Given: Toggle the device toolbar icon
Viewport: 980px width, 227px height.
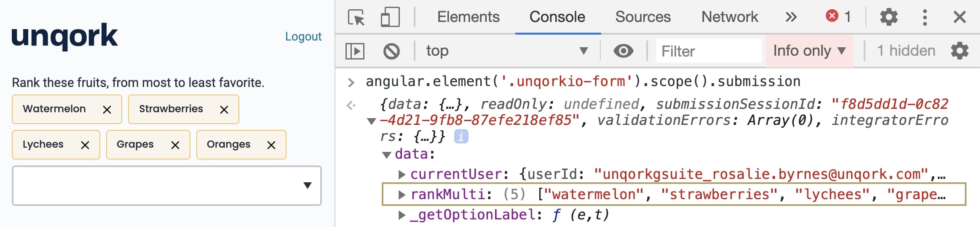Looking at the screenshot, I should (x=390, y=17).
